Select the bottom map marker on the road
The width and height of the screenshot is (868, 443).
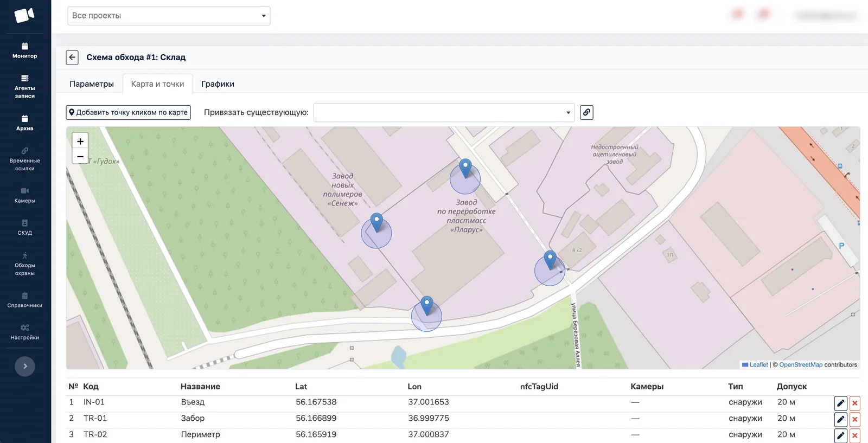[427, 305]
